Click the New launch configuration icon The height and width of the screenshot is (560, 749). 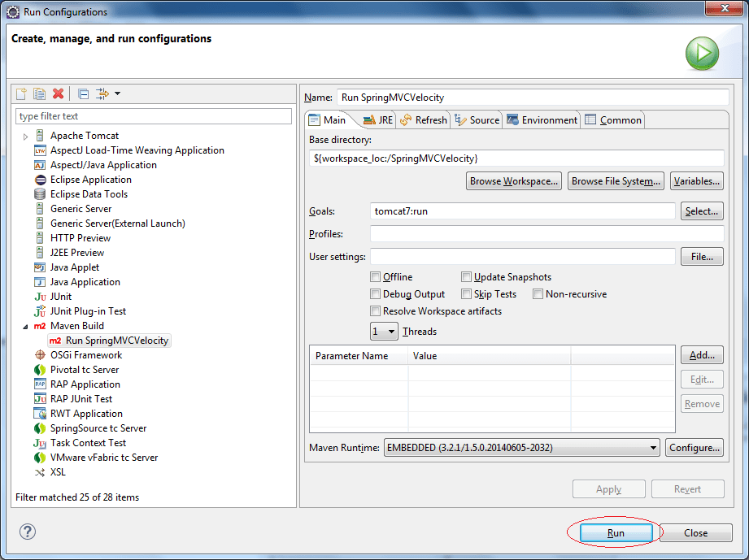(21, 93)
